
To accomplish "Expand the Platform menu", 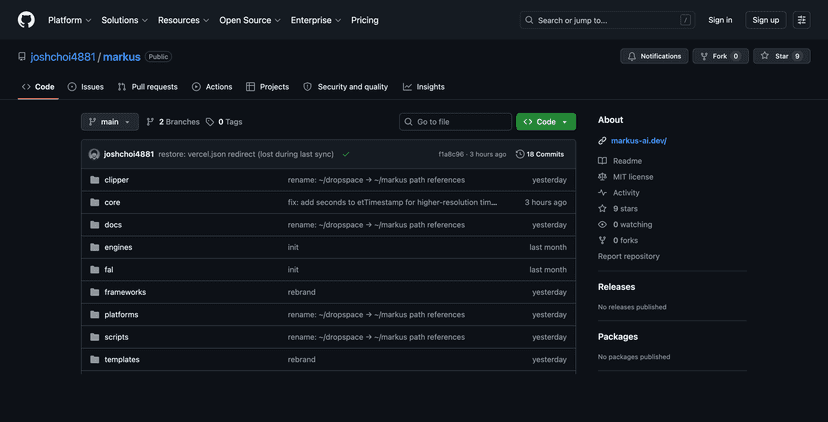I will click(70, 20).
